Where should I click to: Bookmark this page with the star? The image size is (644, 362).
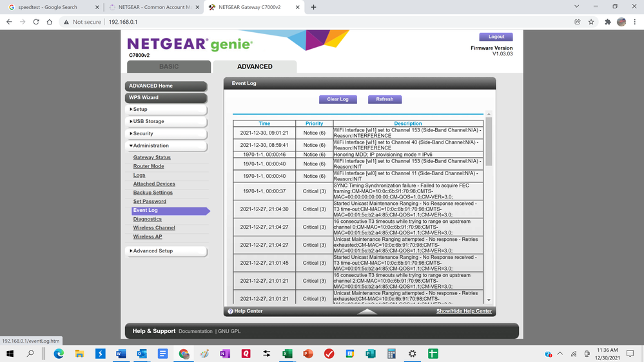click(591, 22)
